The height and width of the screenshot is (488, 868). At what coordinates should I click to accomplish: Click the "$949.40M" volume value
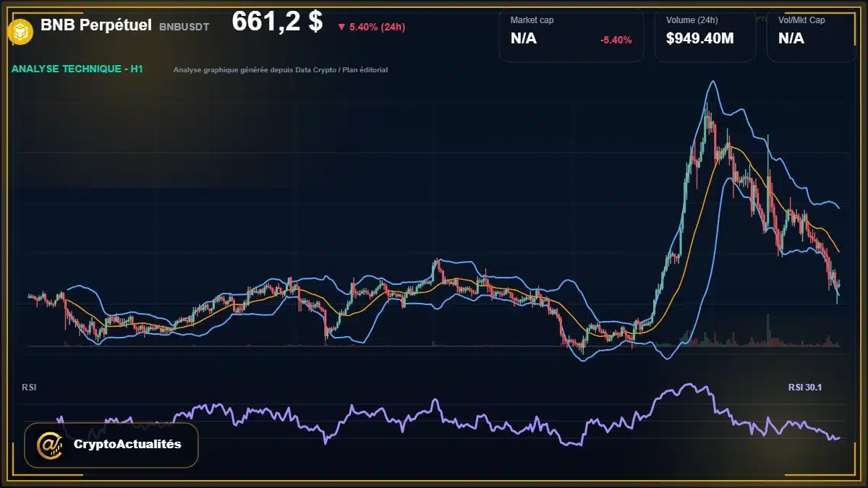click(x=699, y=39)
